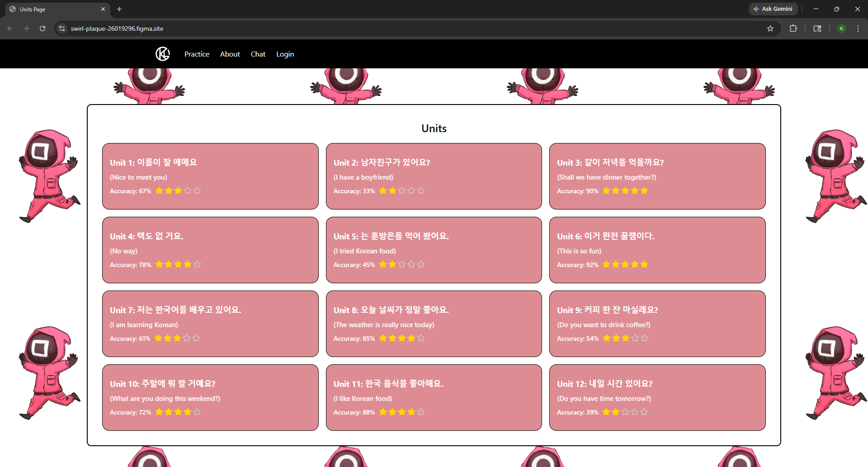The image size is (868, 467).
Task: Open the site information icon in address bar
Action: pyautogui.click(x=61, y=28)
